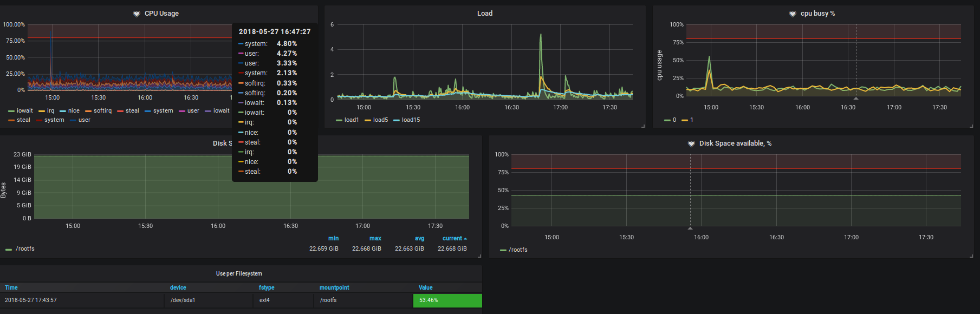Sort table by Value column header
Screen dimensions: 980x314
426,288
